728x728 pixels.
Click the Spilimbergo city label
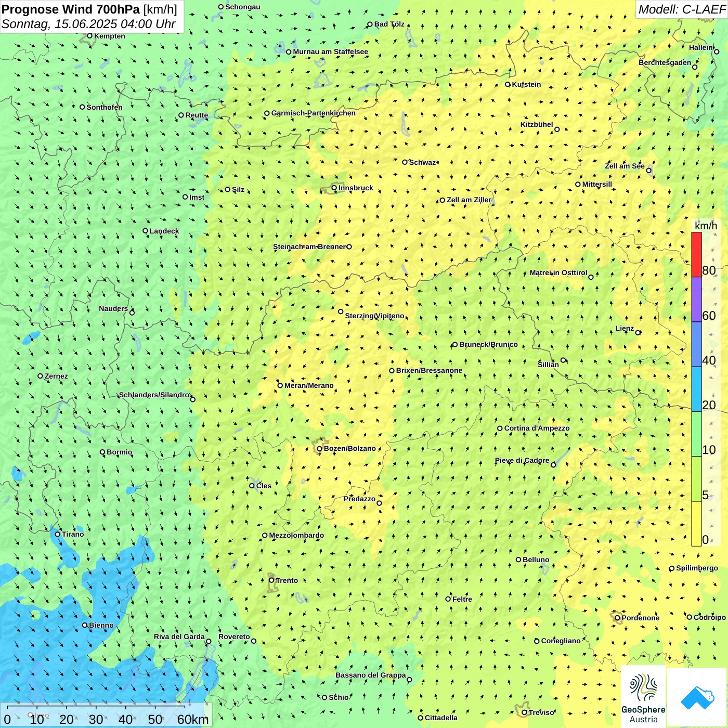point(697,568)
